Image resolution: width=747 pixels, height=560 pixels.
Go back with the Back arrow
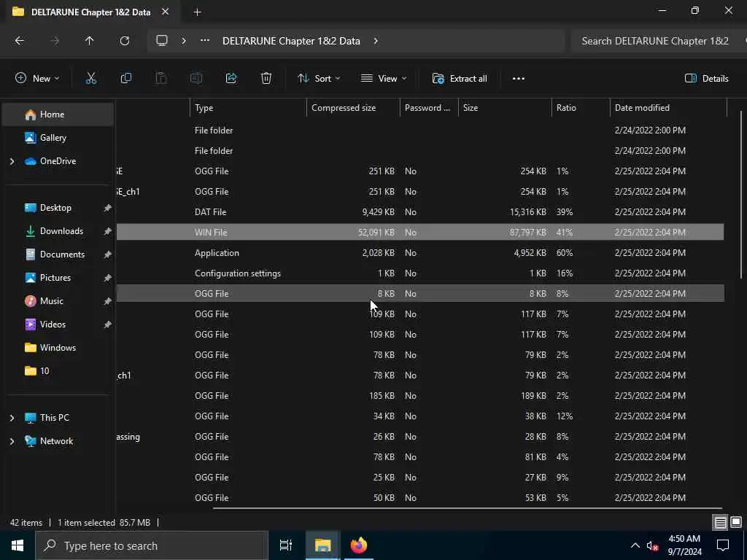[20, 41]
